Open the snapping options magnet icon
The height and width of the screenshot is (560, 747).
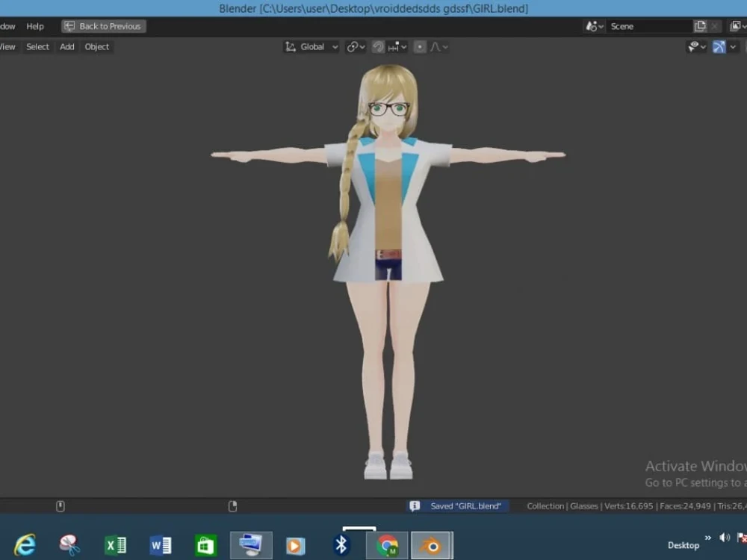(x=379, y=46)
